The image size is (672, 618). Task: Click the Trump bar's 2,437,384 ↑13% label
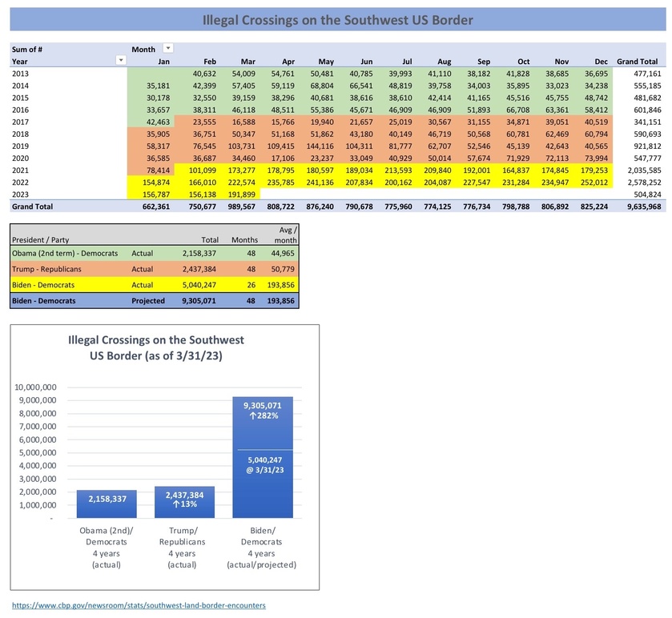tap(185, 500)
